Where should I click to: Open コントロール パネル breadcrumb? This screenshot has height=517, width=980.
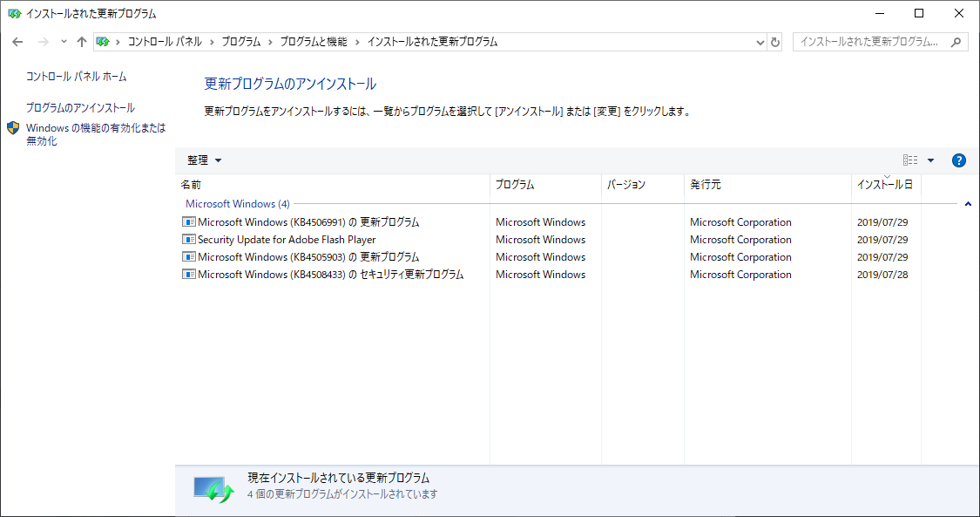tap(165, 42)
